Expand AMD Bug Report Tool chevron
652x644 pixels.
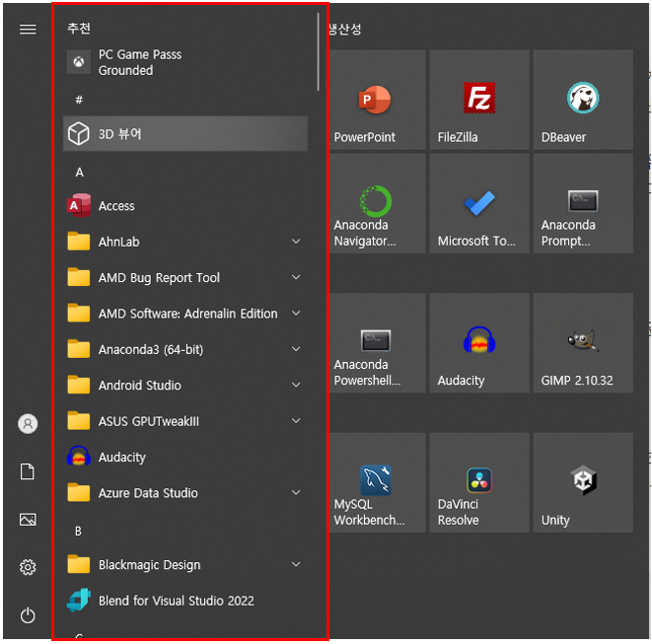(x=296, y=277)
